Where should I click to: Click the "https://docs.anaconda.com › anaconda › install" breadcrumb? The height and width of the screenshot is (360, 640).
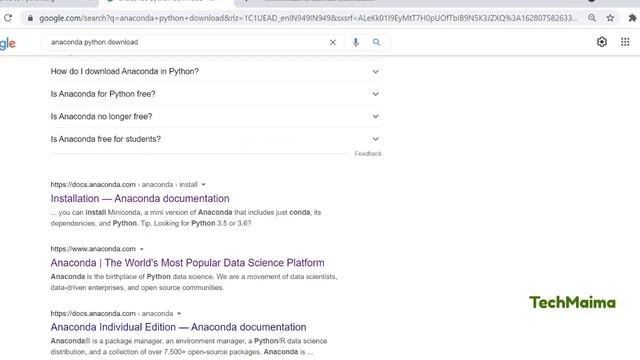[x=124, y=184]
